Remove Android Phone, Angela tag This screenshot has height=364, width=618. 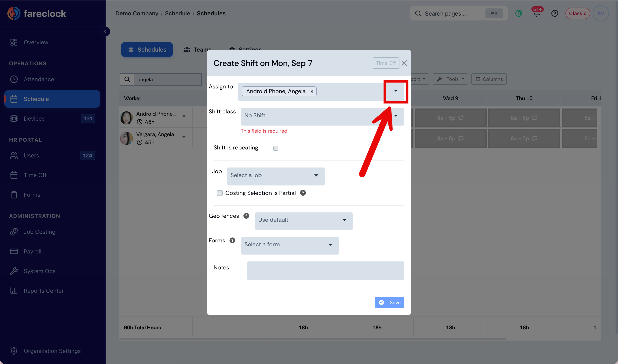312,92
